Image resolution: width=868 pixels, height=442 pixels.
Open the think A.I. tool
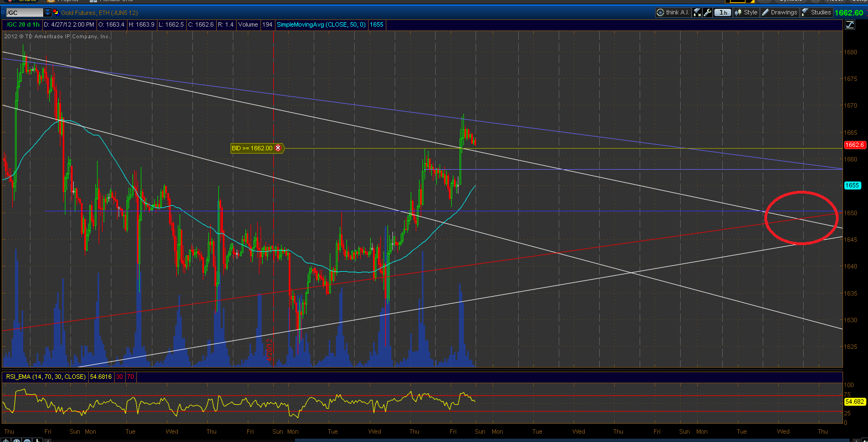click(673, 12)
